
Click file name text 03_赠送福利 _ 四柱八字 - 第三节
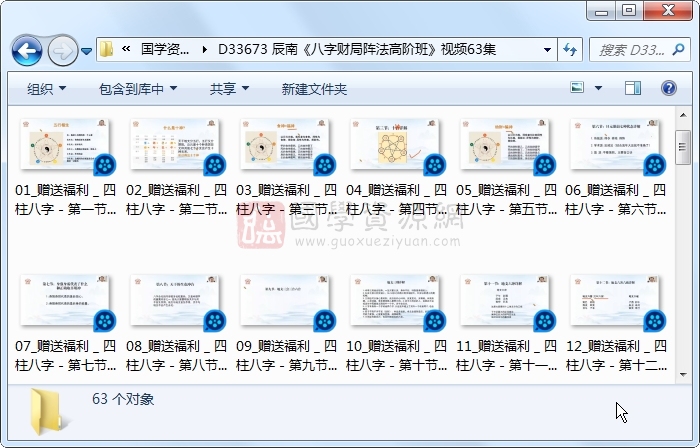click(x=286, y=199)
